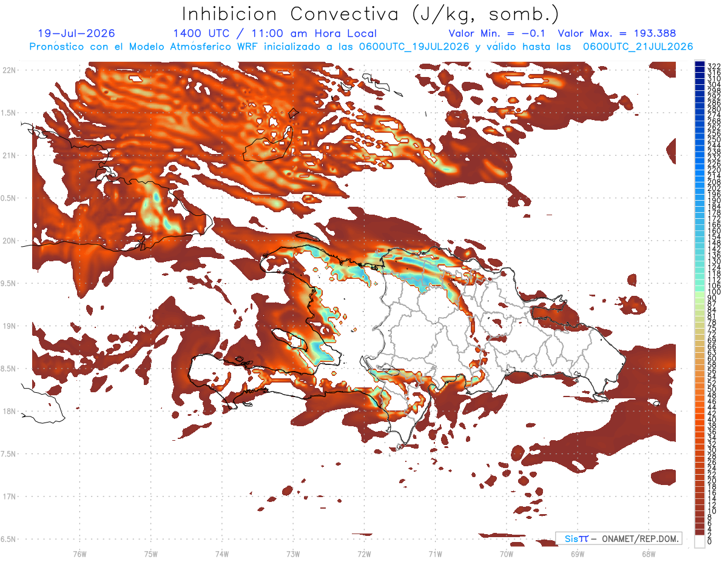Click the darkest blue swatch labeled 322
Viewport: 728px width, 562px height.
(x=699, y=64)
